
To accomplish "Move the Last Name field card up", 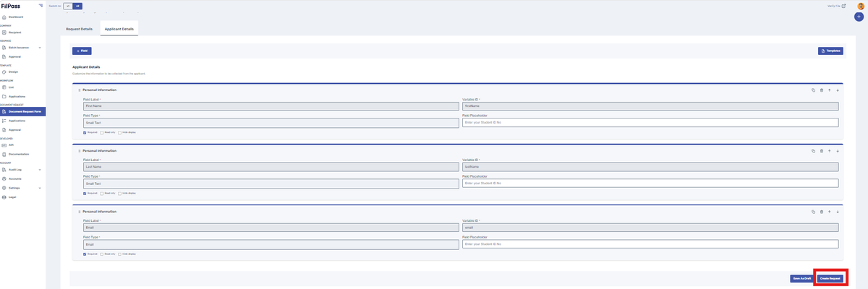I will tap(830, 150).
